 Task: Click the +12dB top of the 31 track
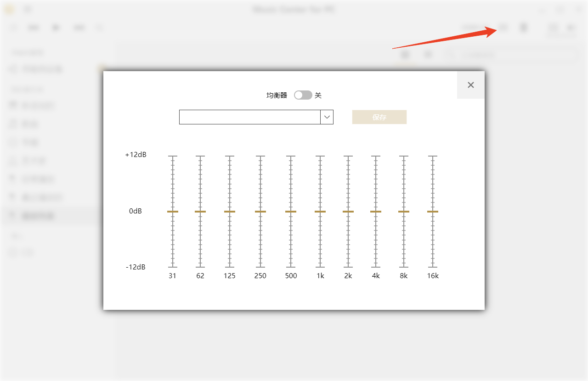tap(173, 157)
